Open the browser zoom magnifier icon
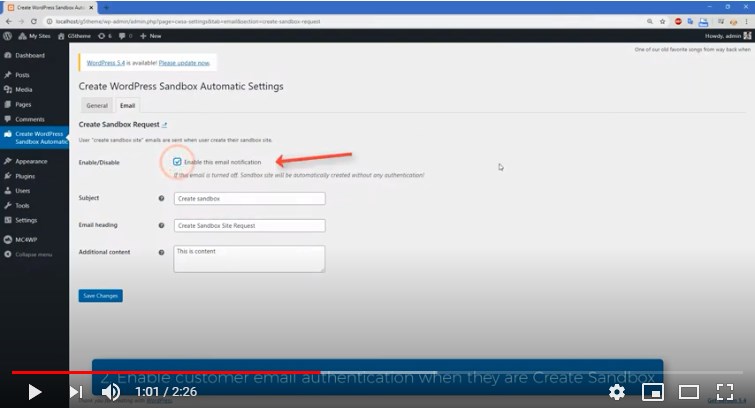This screenshot has height=408, width=755. (650, 22)
